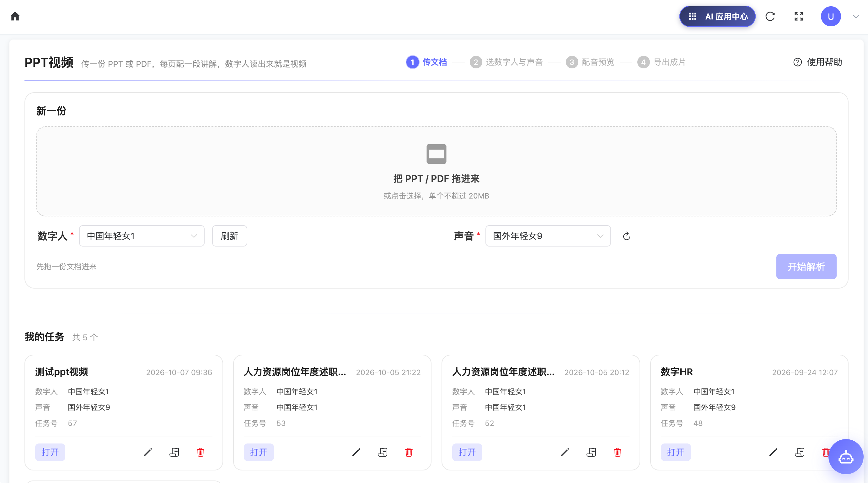Open the 声音 dropdown 国外年轻女9
The height and width of the screenshot is (483, 868).
[x=548, y=236]
